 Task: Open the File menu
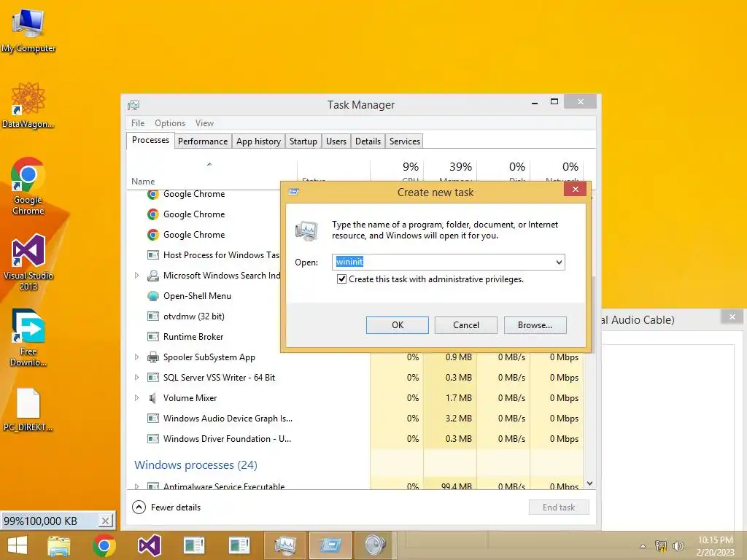point(138,122)
